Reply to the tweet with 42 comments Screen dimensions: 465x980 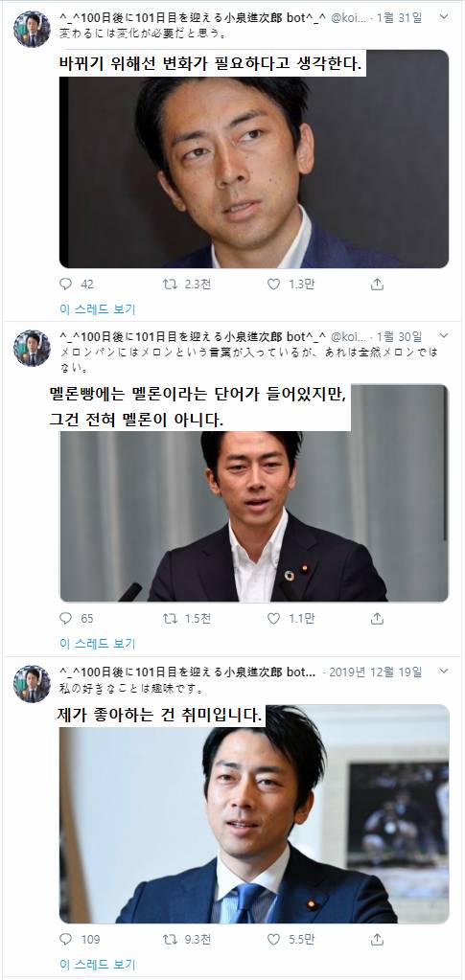pos(66,285)
